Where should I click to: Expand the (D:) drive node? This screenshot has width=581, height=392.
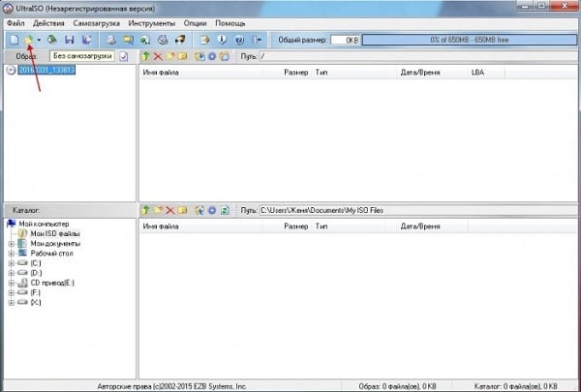pyautogui.click(x=12, y=273)
